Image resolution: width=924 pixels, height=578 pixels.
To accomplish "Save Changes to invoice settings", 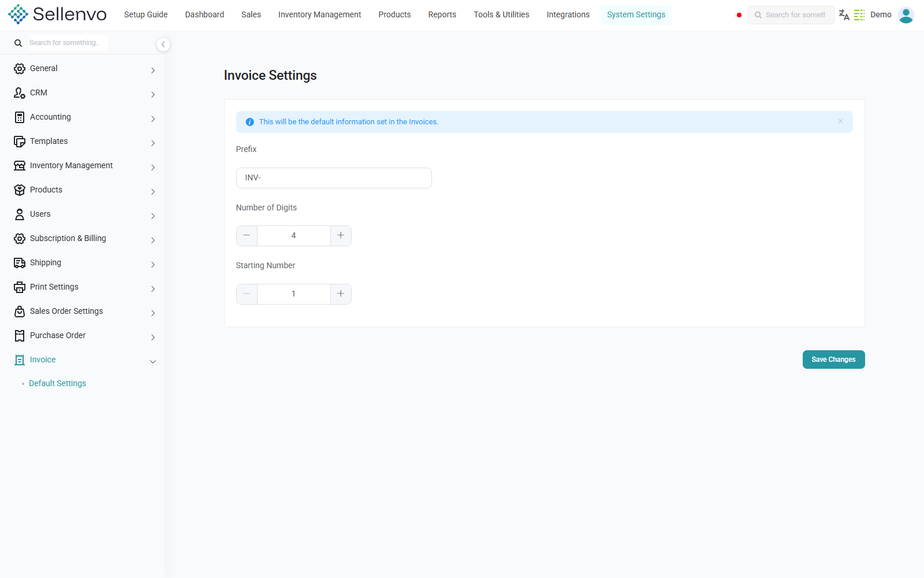I will pos(833,360).
